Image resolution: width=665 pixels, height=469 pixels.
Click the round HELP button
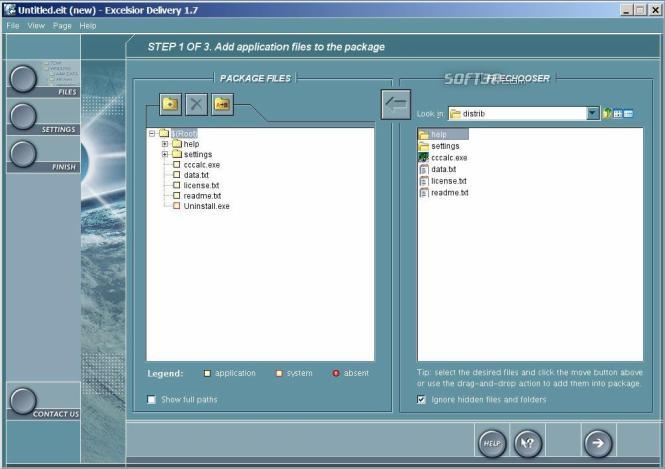pyautogui.click(x=492, y=444)
